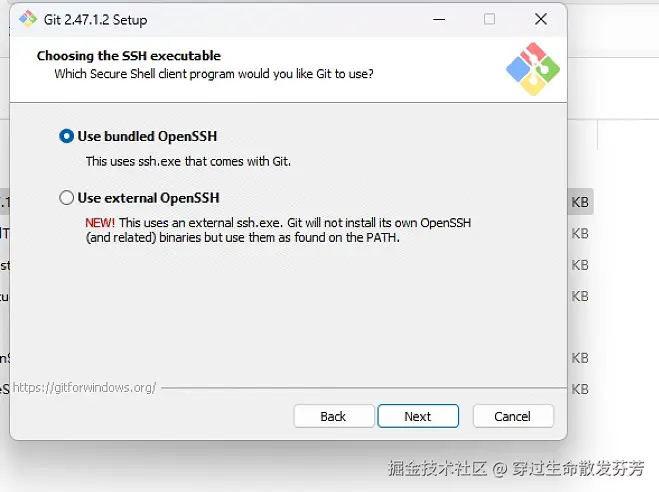Select the highlighted KB row behind the dialog
The image size is (659, 492).
click(x=580, y=202)
